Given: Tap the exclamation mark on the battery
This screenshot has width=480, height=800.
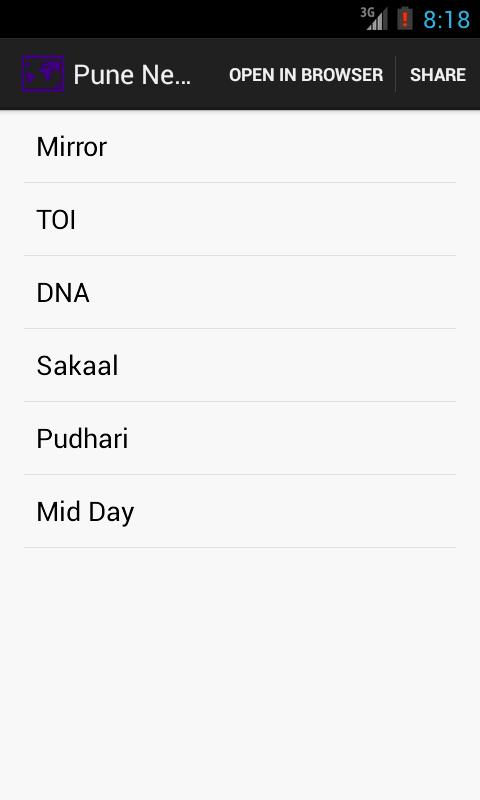Looking at the screenshot, I should point(405,19).
